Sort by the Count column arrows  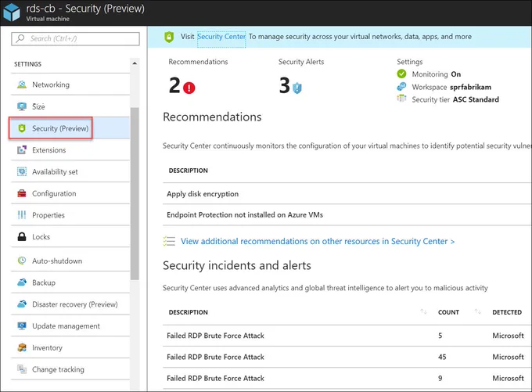point(478,311)
